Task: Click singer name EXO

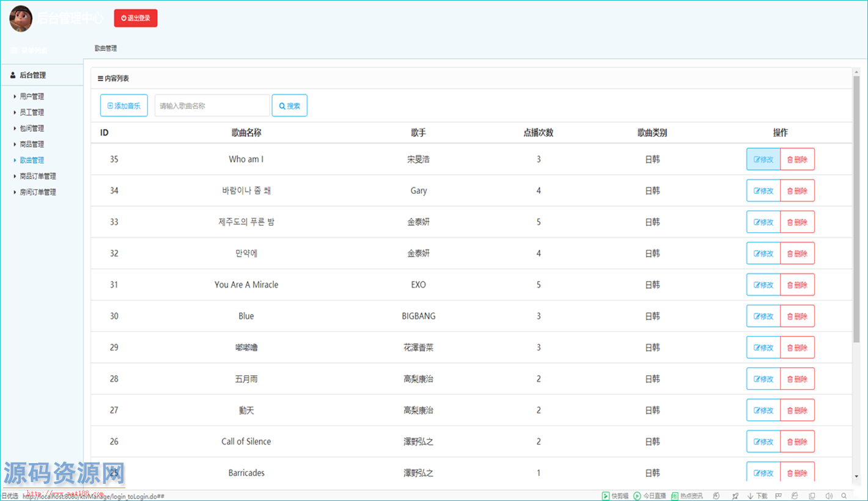Action: click(x=419, y=285)
